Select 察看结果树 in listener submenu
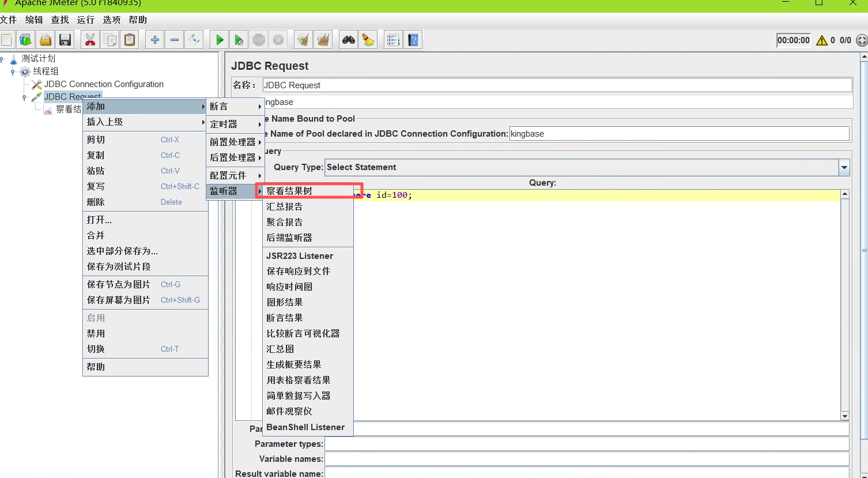Image resolution: width=868 pixels, height=478 pixels. (308, 191)
